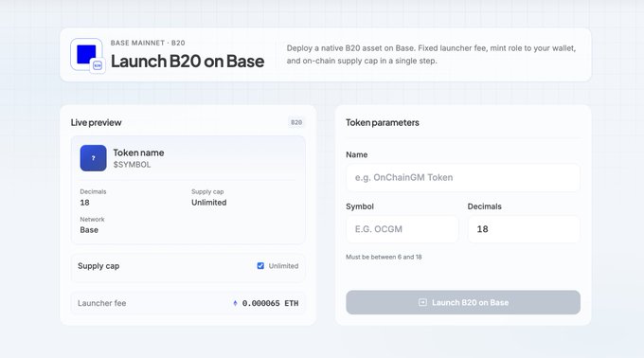Focus the Symbol input field
This screenshot has height=358, width=644.
(x=402, y=229)
